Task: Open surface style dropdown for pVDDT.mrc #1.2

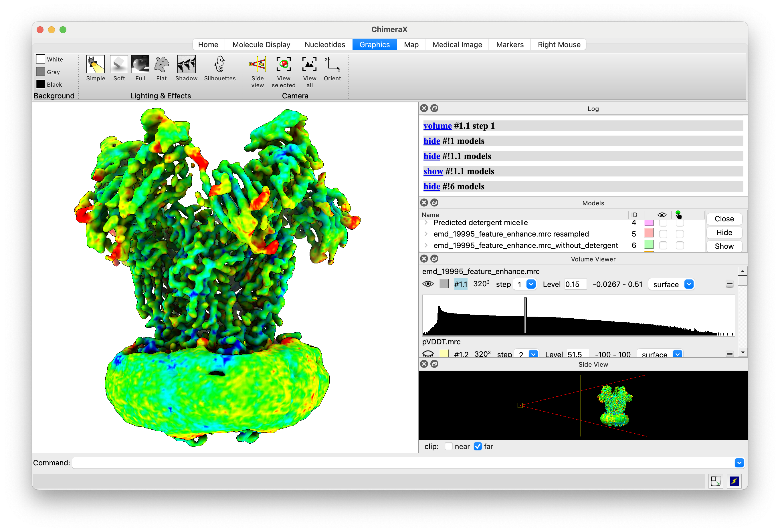Action: [677, 354]
